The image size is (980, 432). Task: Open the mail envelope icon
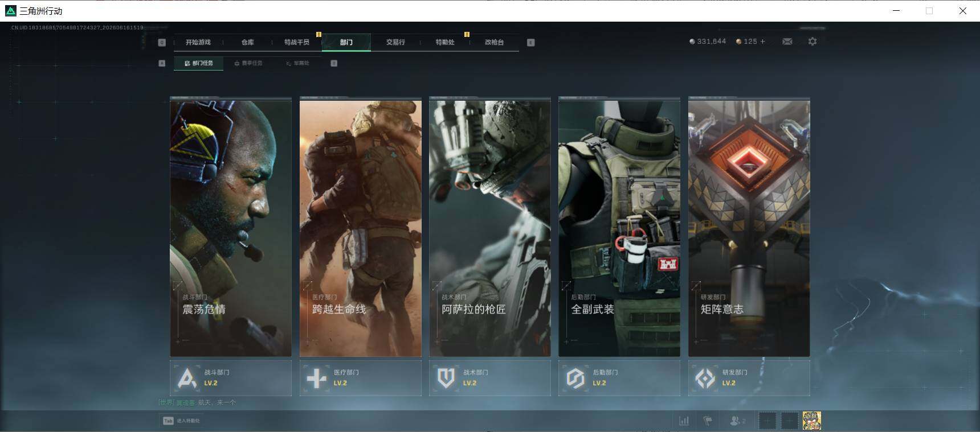pyautogui.click(x=787, y=42)
